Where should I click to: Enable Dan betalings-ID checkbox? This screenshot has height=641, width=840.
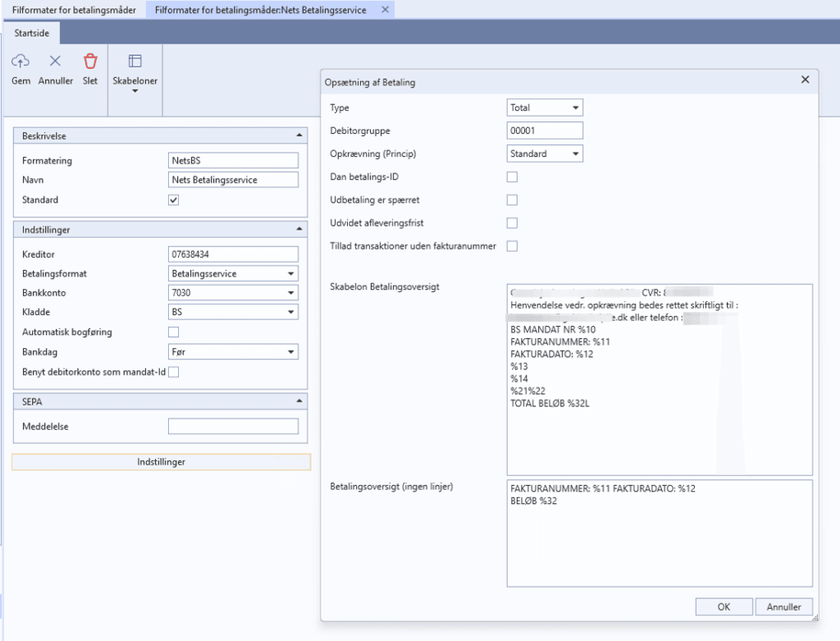[x=512, y=176]
